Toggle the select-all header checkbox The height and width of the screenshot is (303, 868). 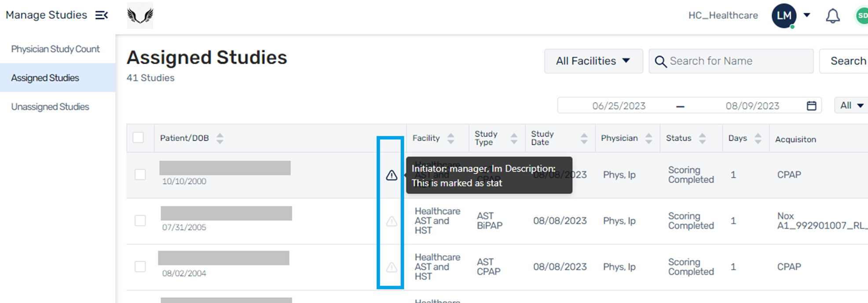tap(138, 138)
